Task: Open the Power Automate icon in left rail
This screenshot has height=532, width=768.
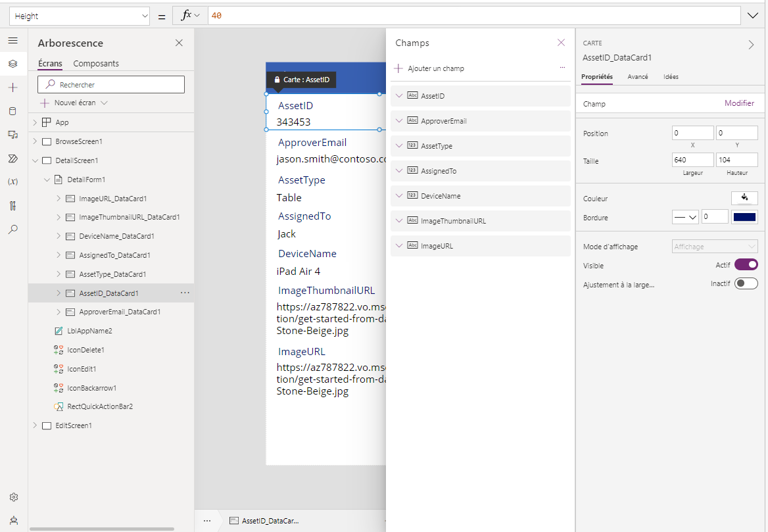Action: tap(13, 158)
